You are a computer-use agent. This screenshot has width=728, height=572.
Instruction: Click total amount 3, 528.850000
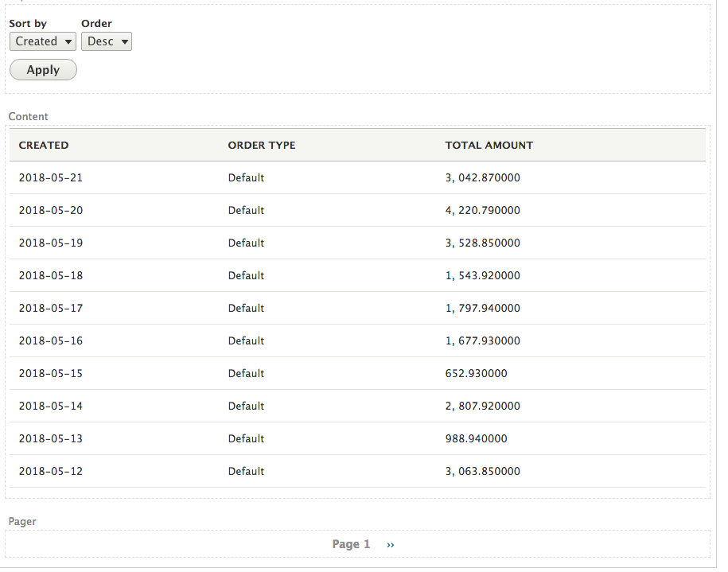coord(483,243)
